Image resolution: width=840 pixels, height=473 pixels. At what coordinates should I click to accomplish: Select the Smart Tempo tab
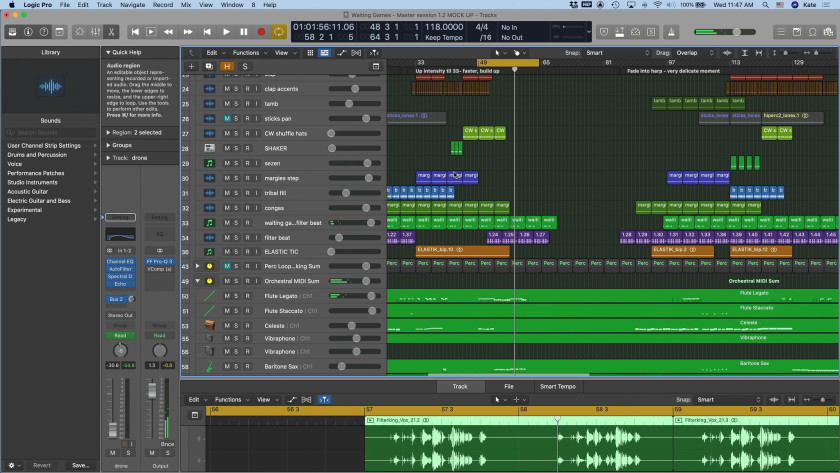pyautogui.click(x=558, y=386)
